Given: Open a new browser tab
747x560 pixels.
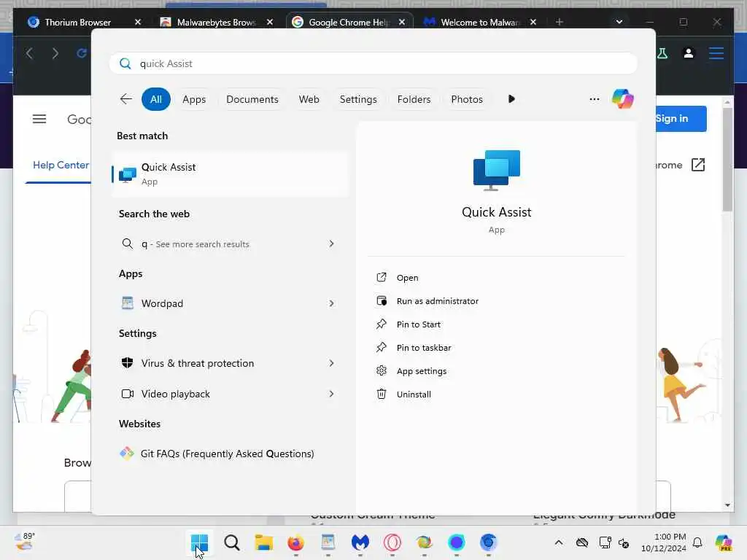Looking at the screenshot, I should click(560, 22).
